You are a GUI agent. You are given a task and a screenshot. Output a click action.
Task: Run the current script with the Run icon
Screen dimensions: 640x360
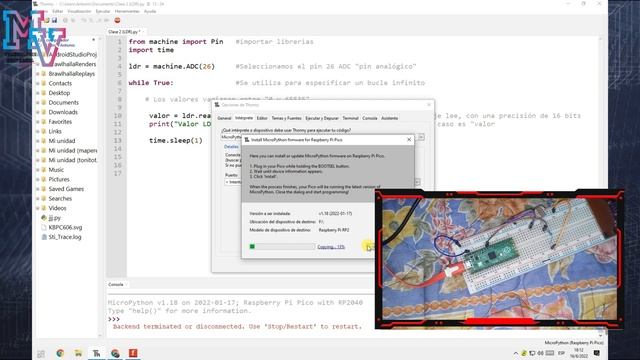[66, 20]
